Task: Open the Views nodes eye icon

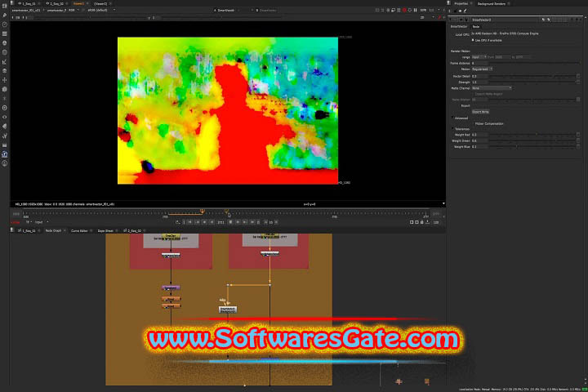Action: [5, 117]
